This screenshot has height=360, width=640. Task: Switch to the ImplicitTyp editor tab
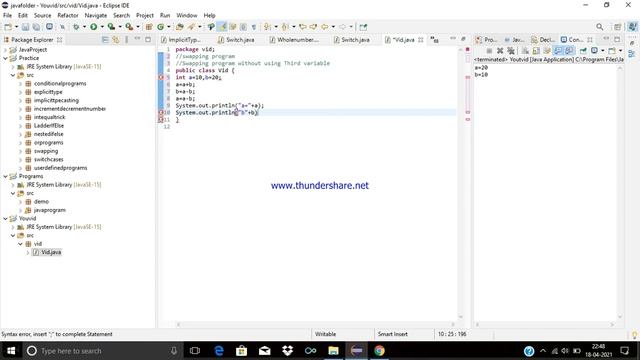180,40
